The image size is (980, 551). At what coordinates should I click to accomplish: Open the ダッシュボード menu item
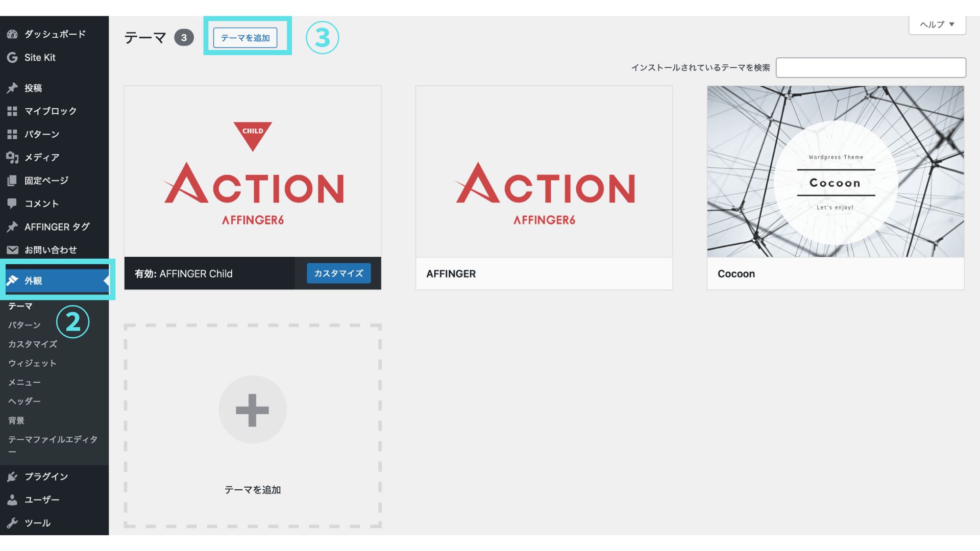(55, 34)
